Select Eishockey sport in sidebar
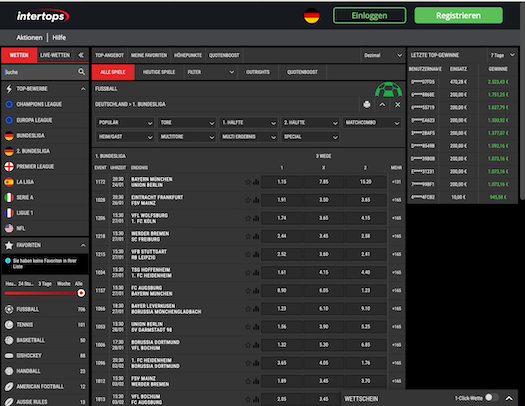Viewport: 525px width, 406px height. (45, 355)
